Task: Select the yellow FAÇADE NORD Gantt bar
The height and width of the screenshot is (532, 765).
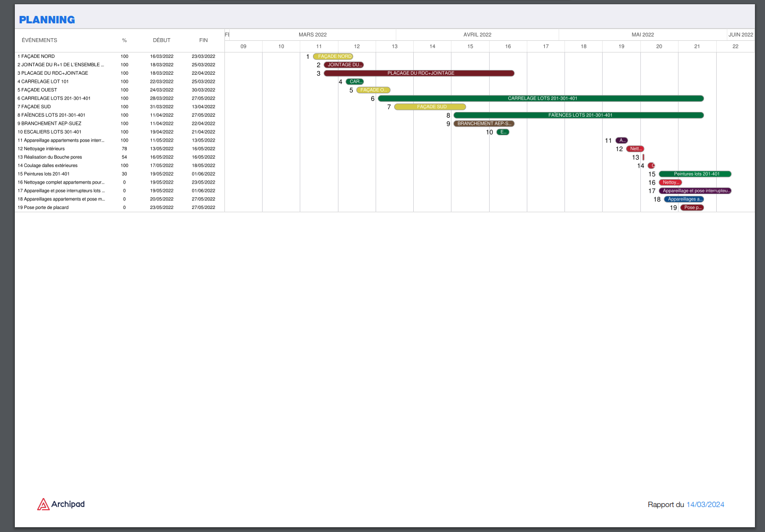Action: tap(333, 56)
